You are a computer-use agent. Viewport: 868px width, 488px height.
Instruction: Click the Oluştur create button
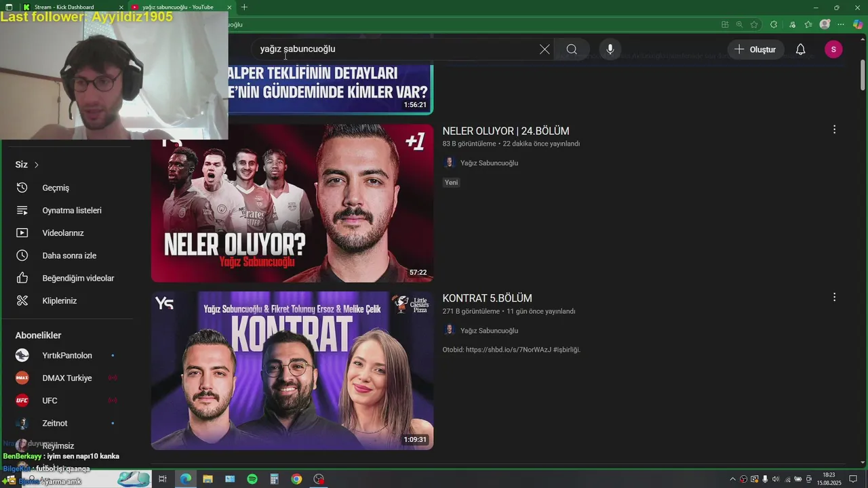point(755,49)
